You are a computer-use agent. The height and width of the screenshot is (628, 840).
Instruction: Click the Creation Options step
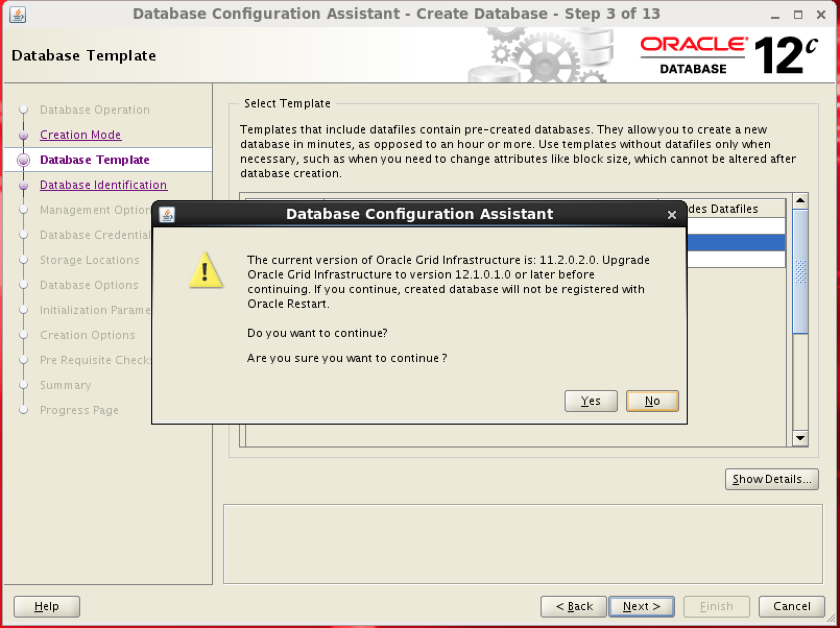(x=87, y=335)
